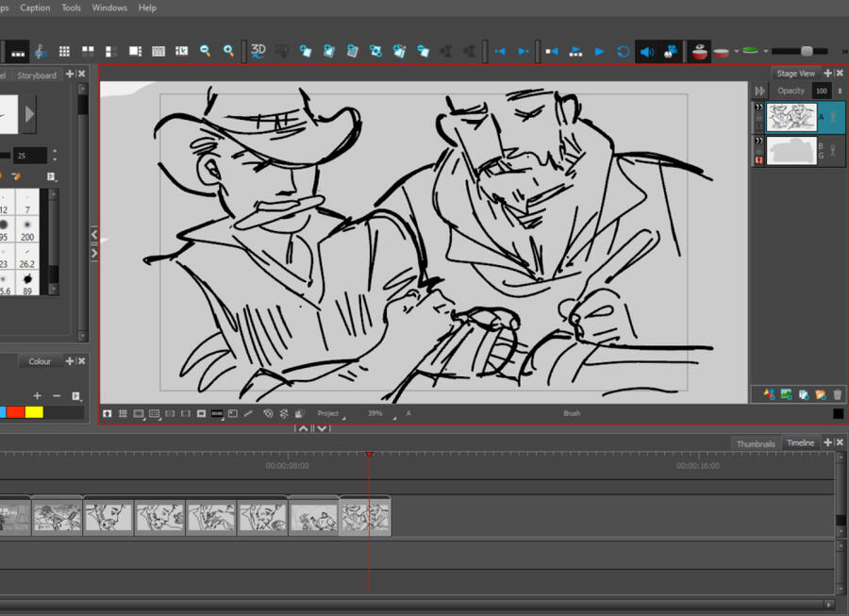The width and height of the screenshot is (849, 616).
Task: Toggle the loop playback icon
Action: [x=623, y=51]
